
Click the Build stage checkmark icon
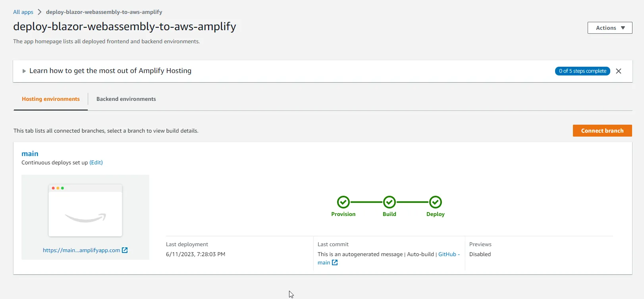(389, 202)
